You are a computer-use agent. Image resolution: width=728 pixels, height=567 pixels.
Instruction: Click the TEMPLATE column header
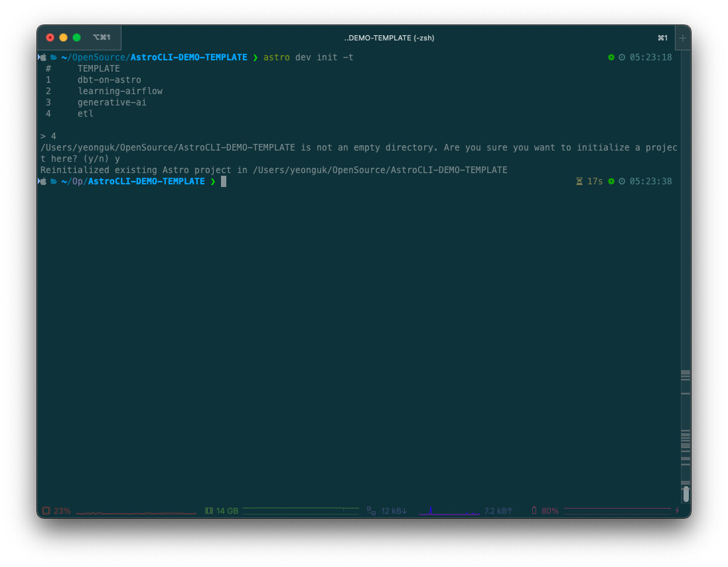pyautogui.click(x=98, y=69)
